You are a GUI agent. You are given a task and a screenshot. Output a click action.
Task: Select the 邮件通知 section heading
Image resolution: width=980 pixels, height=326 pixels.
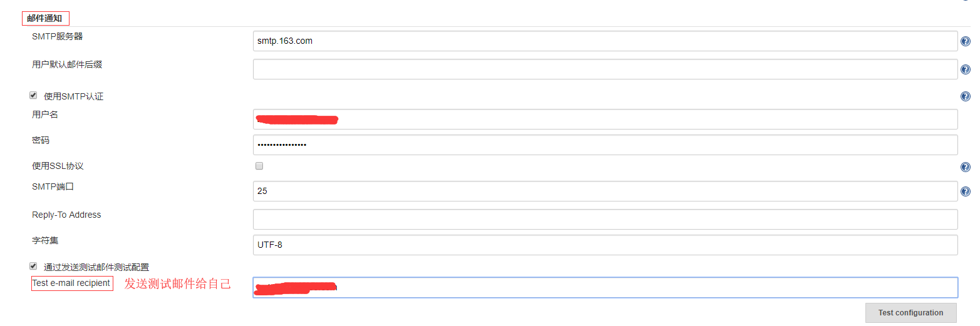(45, 18)
